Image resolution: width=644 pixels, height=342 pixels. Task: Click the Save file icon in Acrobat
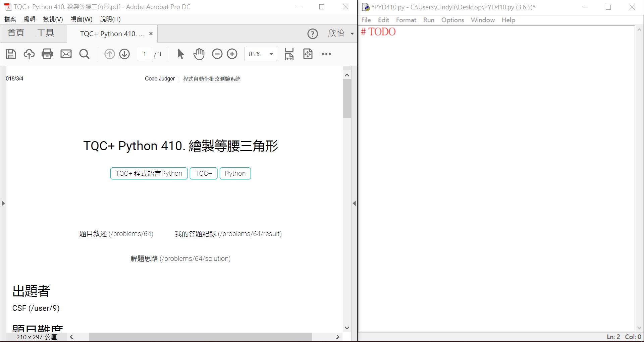(11, 54)
